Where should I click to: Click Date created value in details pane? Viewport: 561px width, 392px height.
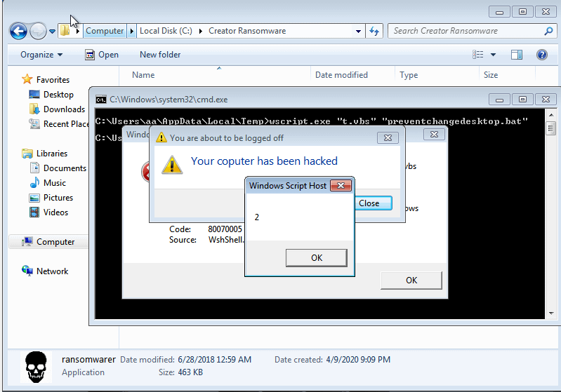pos(358,360)
